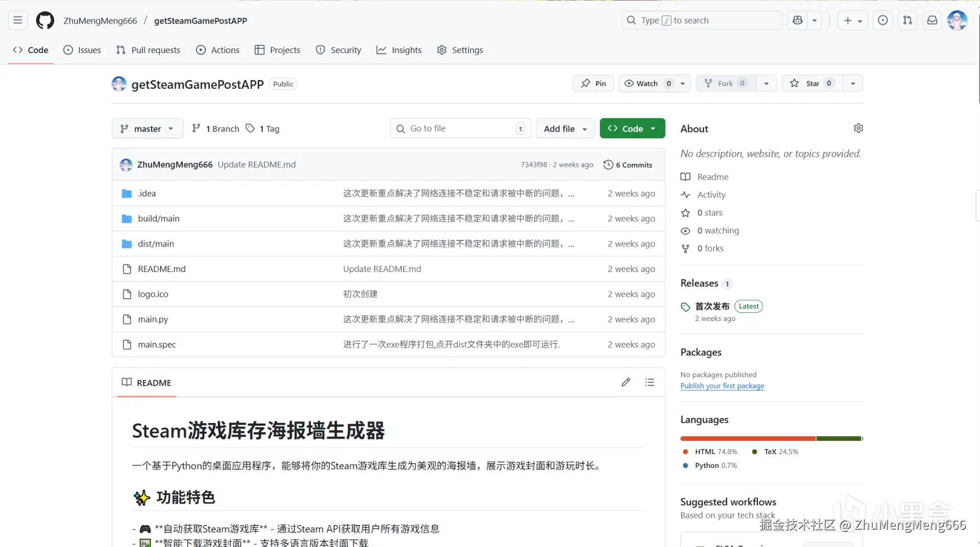The image size is (980, 547).
Task: Open the build/main folder
Action: 159,218
